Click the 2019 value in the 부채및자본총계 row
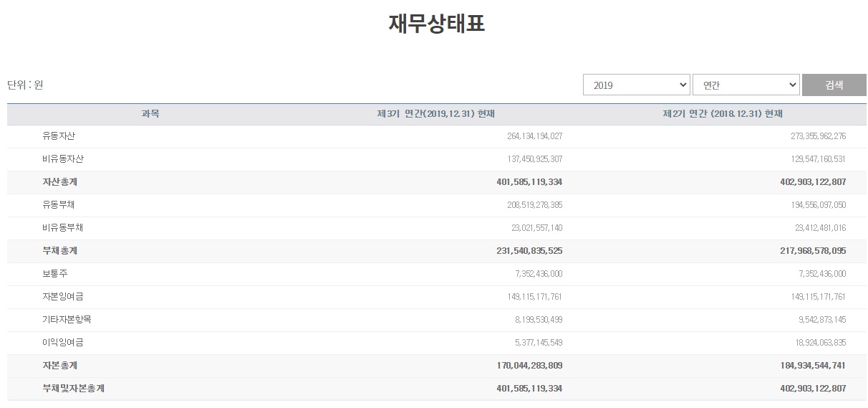 (529, 389)
